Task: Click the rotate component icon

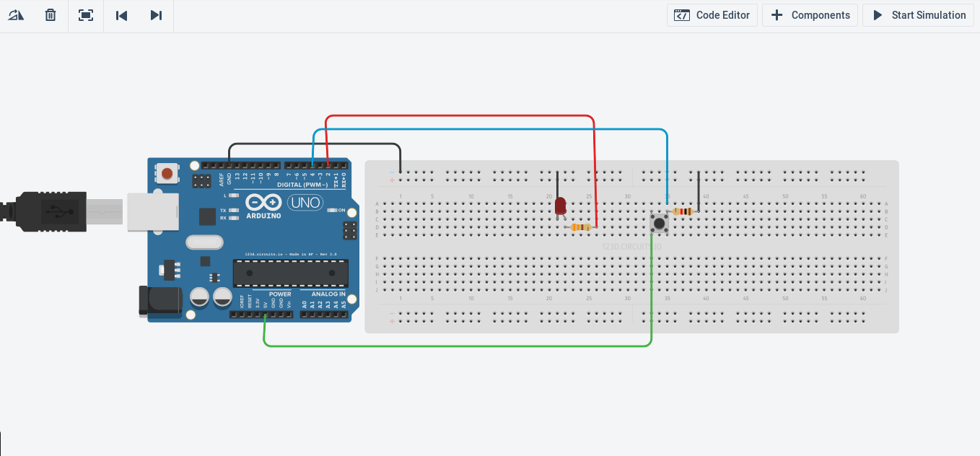Action: click(16, 15)
